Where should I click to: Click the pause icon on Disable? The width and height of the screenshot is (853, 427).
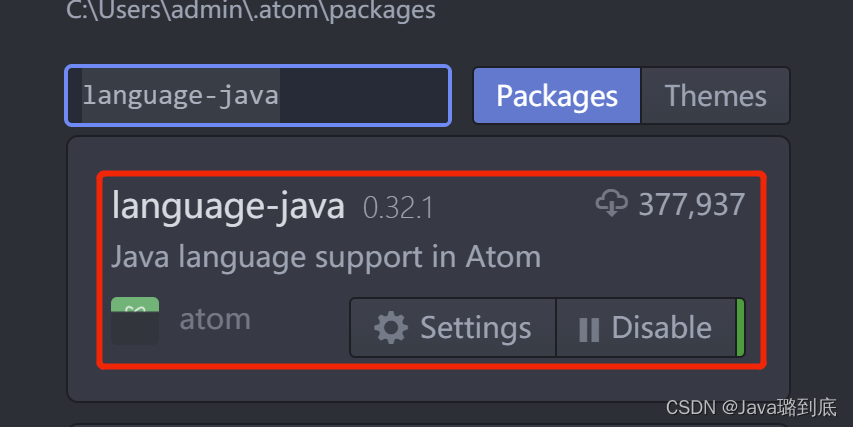pos(589,330)
